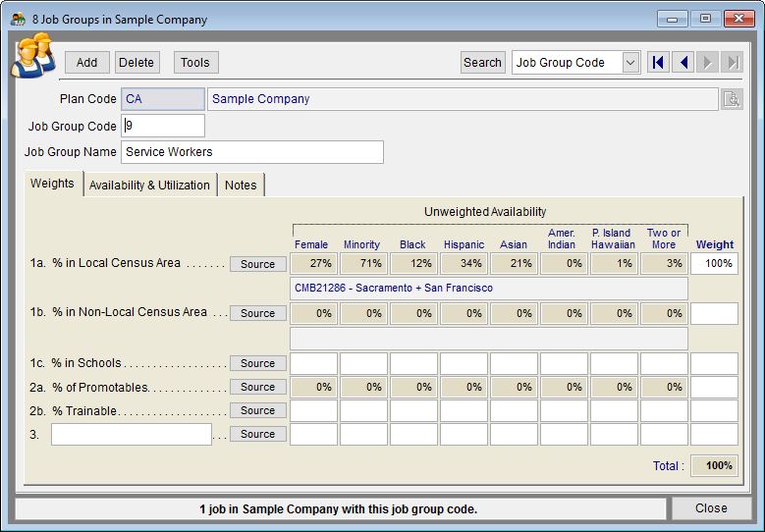Click the 100% Weight field for row 1a
The height and width of the screenshot is (532, 765).
pos(714,264)
